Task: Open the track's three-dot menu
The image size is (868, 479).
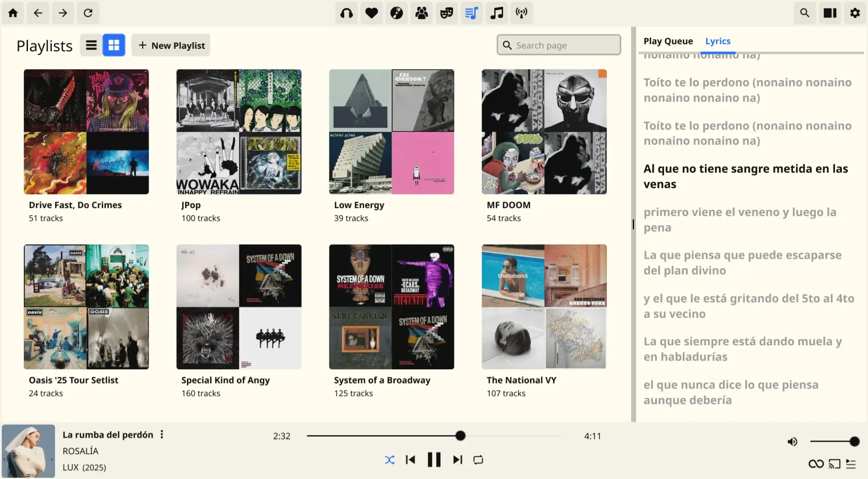Action: click(162, 435)
